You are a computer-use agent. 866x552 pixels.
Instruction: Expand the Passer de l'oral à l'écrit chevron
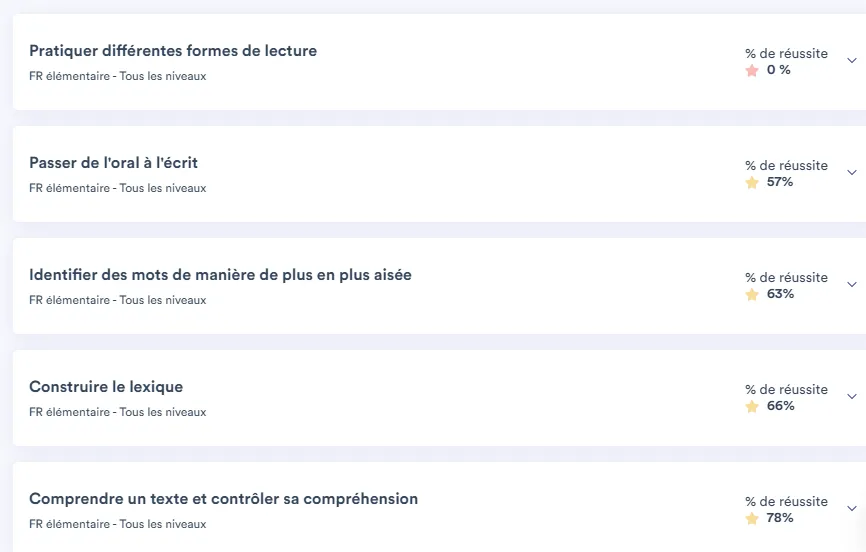coord(852,172)
